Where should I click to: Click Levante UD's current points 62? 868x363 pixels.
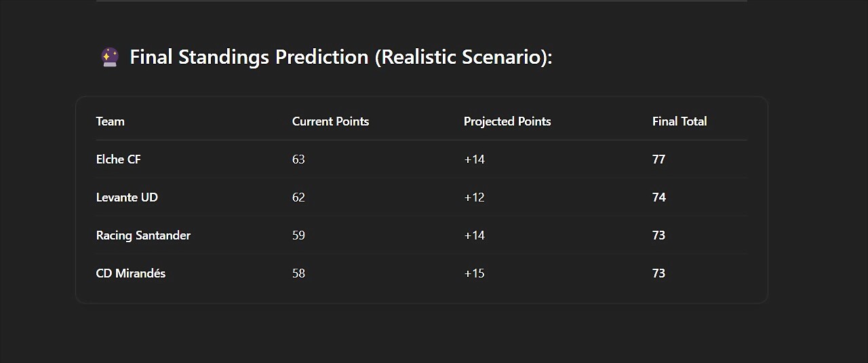pyautogui.click(x=298, y=197)
